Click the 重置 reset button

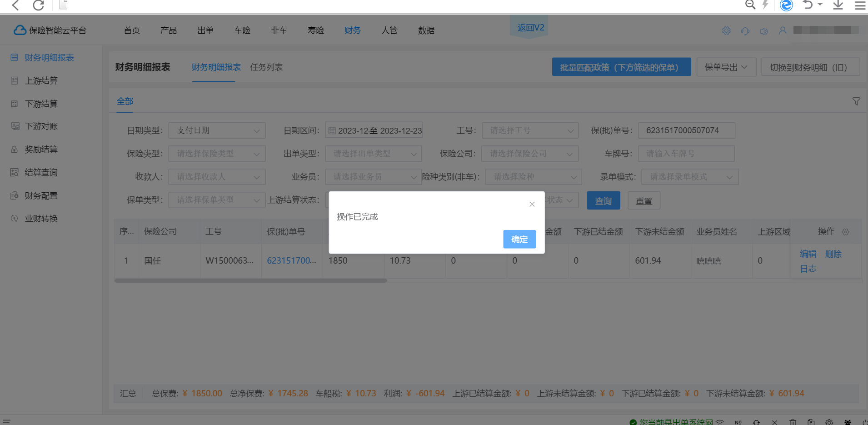[x=644, y=200]
